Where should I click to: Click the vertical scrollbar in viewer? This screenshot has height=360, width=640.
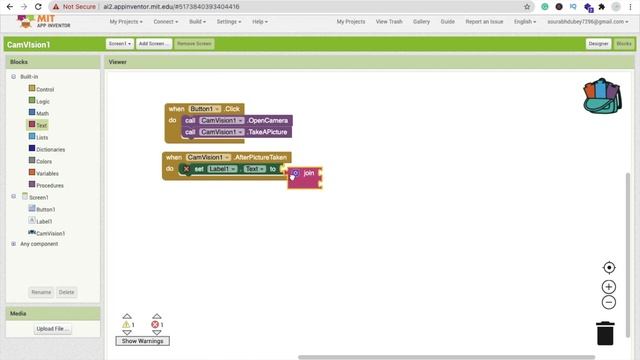[628, 255]
